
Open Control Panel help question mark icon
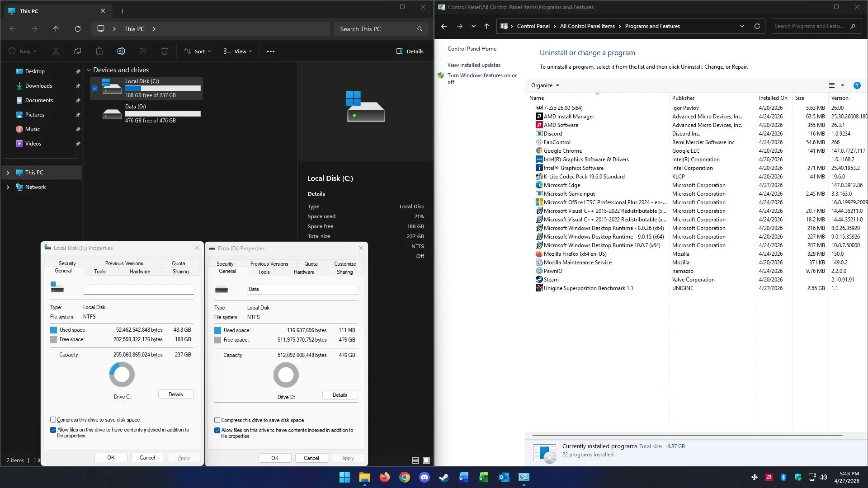coord(857,85)
